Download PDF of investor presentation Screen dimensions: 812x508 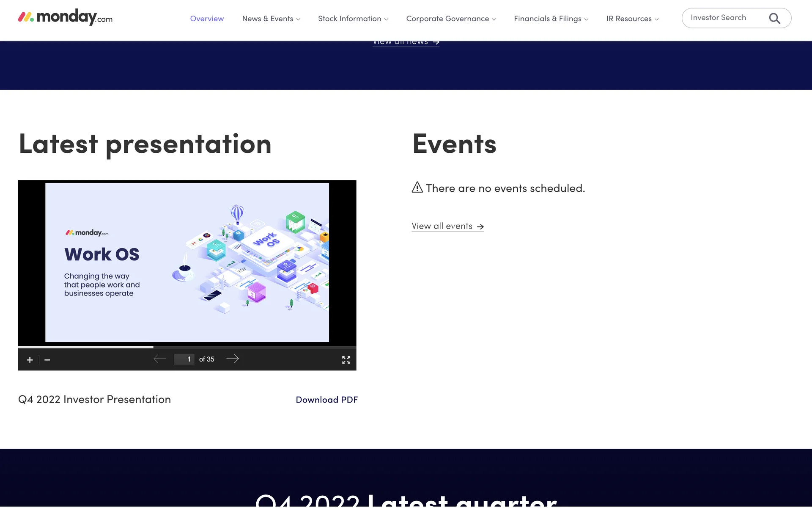(x=326, y=400)
